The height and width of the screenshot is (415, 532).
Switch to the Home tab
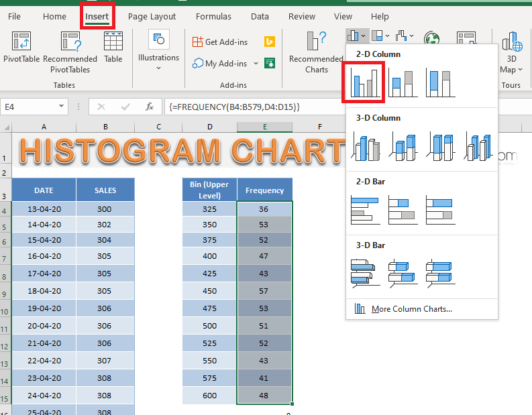(54, 16)
